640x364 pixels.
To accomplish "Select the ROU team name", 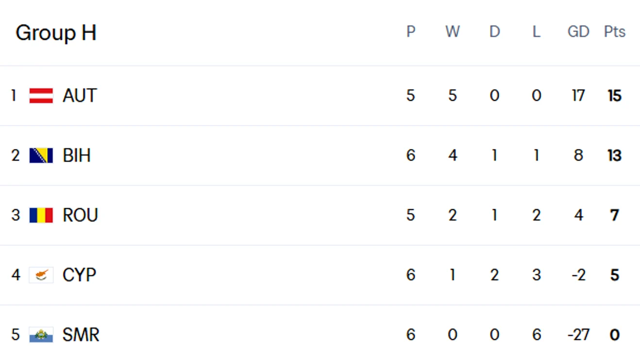I will 80,215.
